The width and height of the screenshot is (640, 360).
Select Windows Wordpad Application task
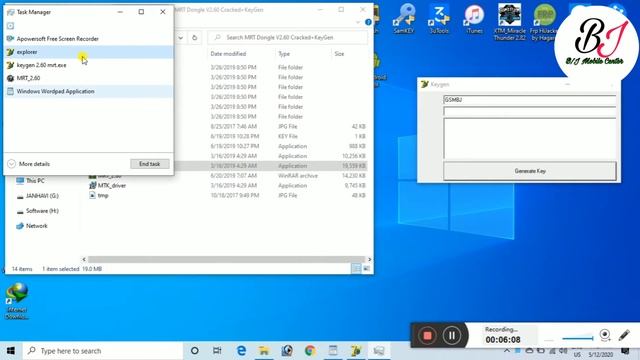coord(89,91)
